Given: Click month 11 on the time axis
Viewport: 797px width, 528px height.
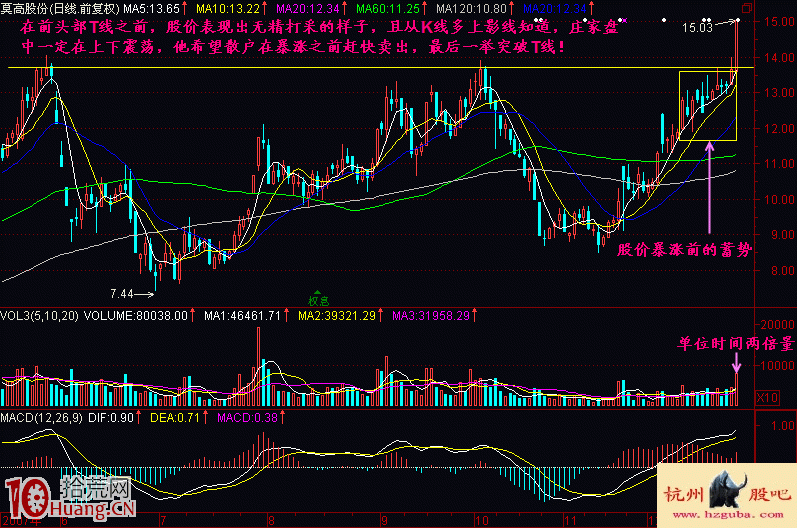Looking at the screenshot, I should point(570,521).
